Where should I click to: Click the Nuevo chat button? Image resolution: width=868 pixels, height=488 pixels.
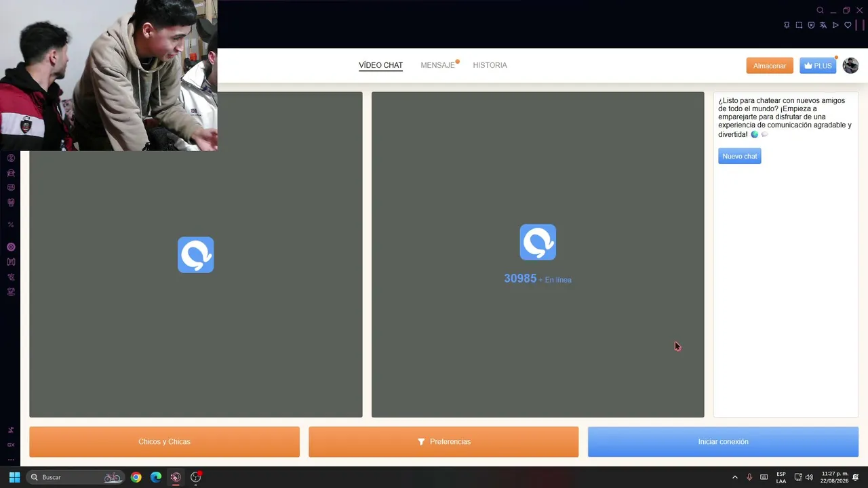(x=740, y=156)
